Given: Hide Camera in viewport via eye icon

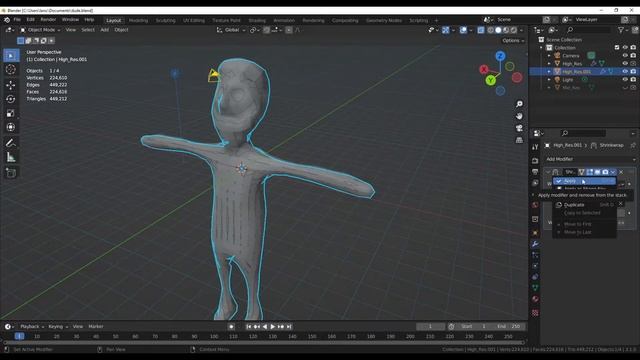Looking at the screenshot, I should click(x=625, y=56).
